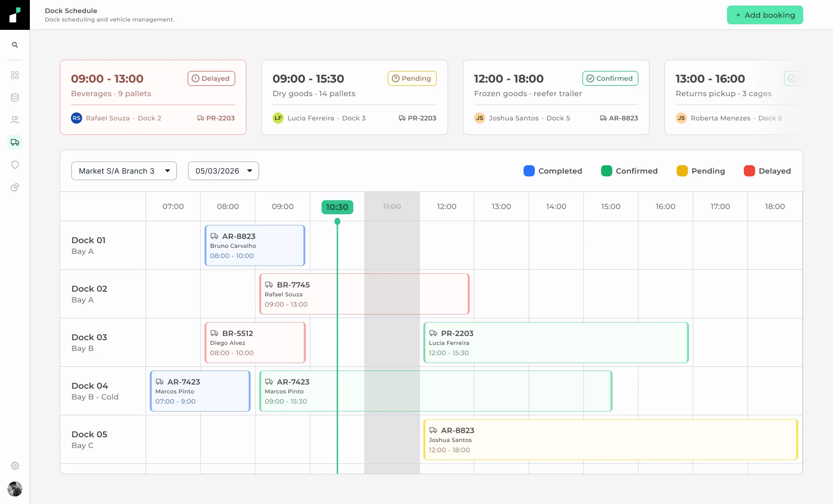Click truck icon beside AR-8823 in Frozen goods card

603,118
